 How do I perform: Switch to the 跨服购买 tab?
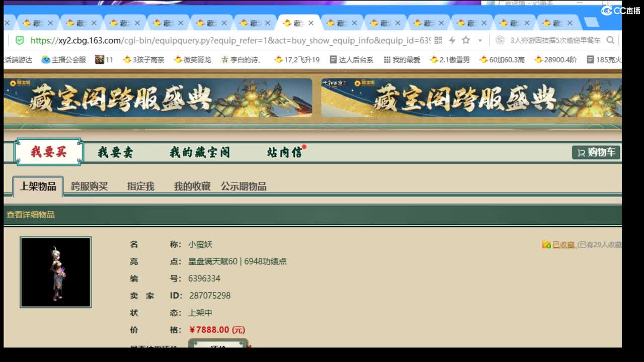90,187
